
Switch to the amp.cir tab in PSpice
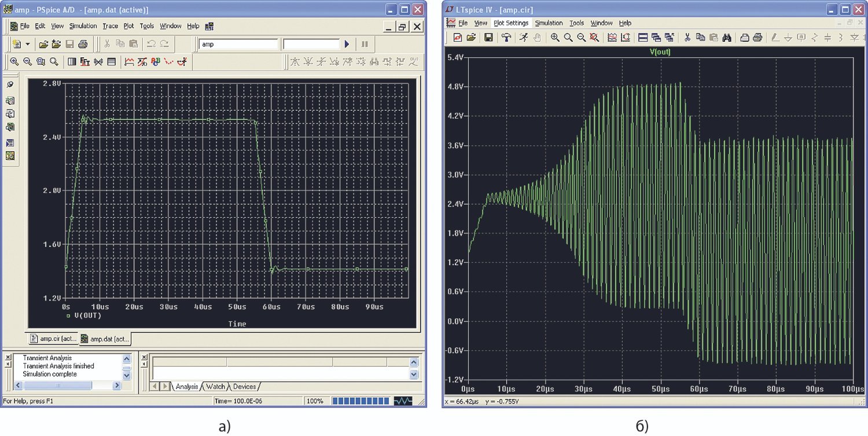(52, 339)
